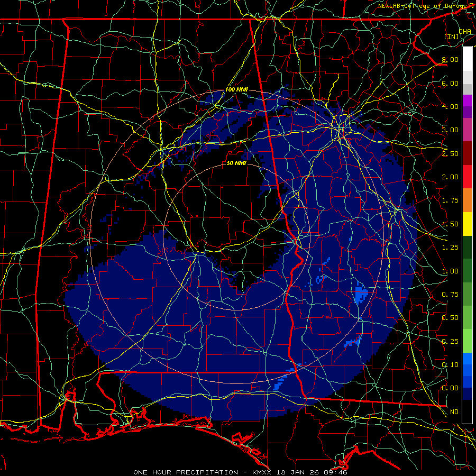Click the ND legend label
Image resolution: width=476 pixels, height=476 pixels.
coord(454,412)
